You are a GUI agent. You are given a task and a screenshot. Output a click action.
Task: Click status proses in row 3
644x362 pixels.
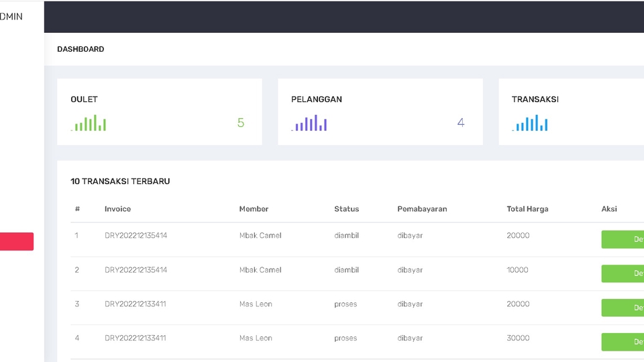coord(346,304)
